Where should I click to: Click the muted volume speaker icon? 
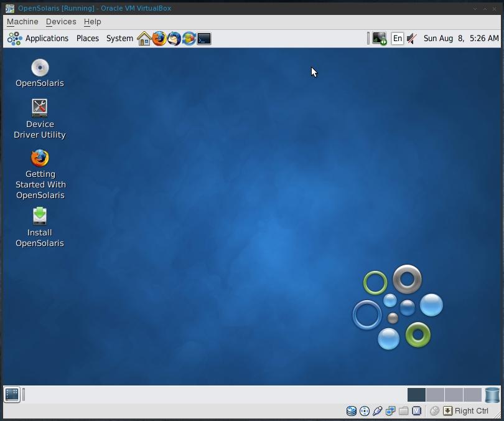(x=412, y=39)
